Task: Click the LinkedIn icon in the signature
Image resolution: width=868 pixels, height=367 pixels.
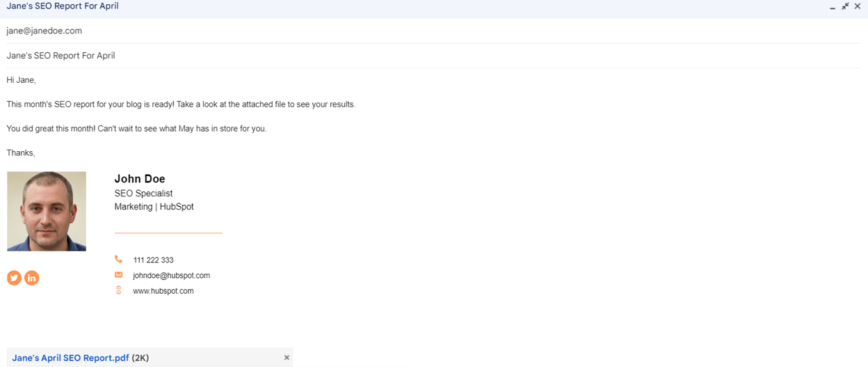Action: tap(32, 278)
